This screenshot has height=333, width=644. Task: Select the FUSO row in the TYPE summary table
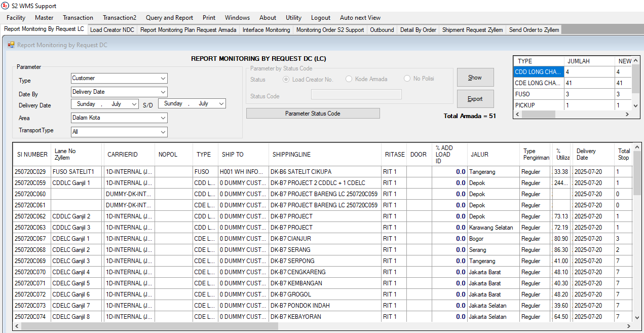click(538, 94)
